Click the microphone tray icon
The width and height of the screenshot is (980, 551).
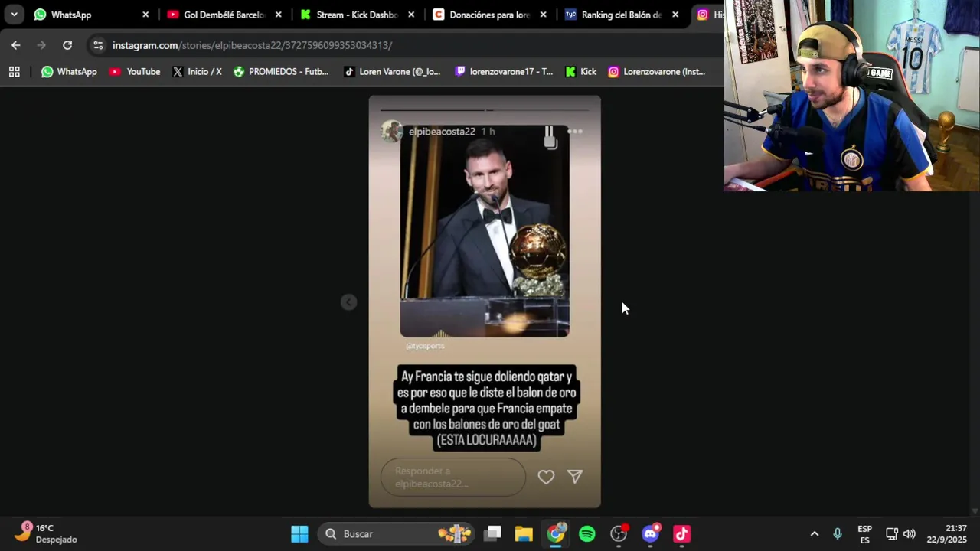pos(838,533)
